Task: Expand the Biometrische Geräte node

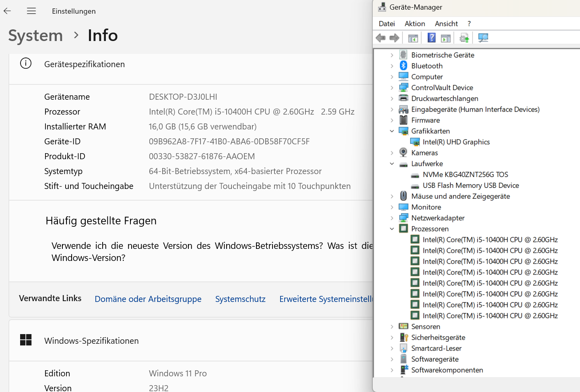Action: pos(392,55)
